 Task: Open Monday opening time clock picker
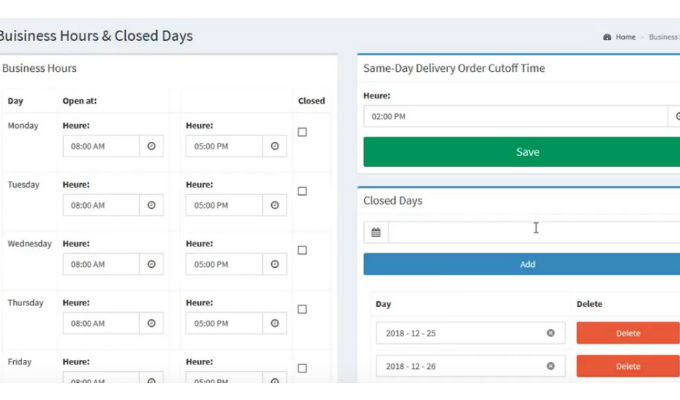click(x=151, y=146)
